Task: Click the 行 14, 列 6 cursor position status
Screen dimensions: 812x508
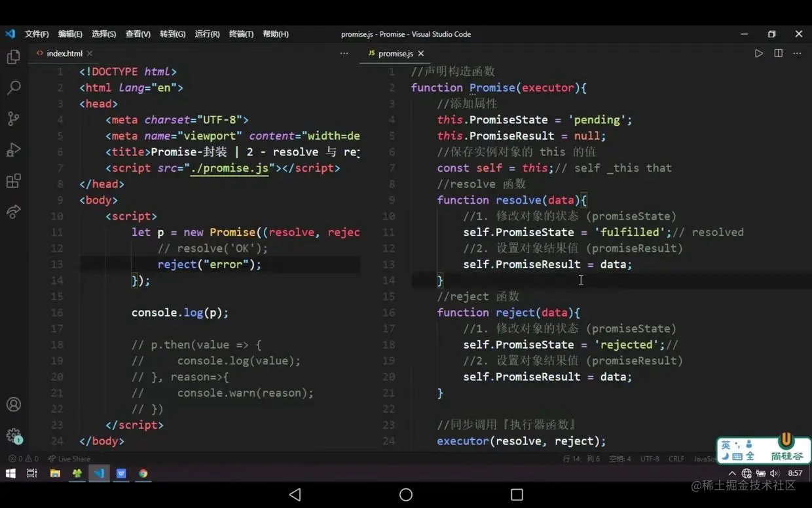Action: 581,459
